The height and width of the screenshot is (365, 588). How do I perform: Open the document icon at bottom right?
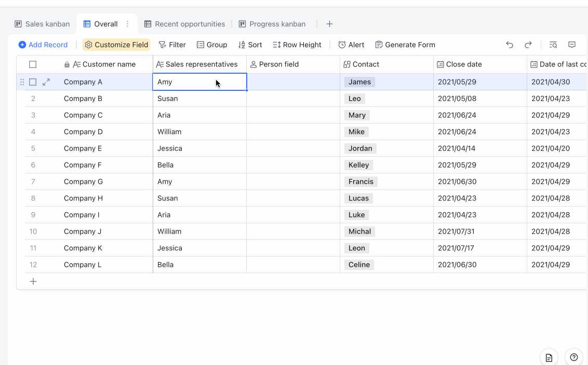(549, 357)
